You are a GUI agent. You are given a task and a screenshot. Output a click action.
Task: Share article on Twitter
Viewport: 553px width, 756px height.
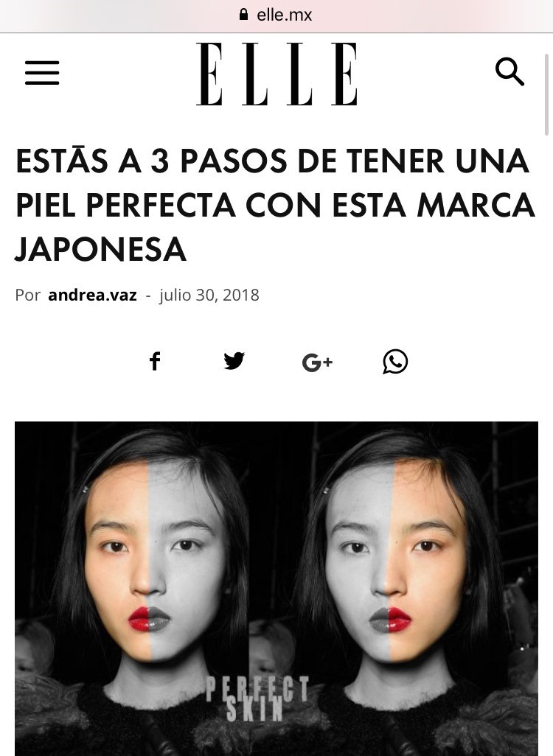[234, 361]
